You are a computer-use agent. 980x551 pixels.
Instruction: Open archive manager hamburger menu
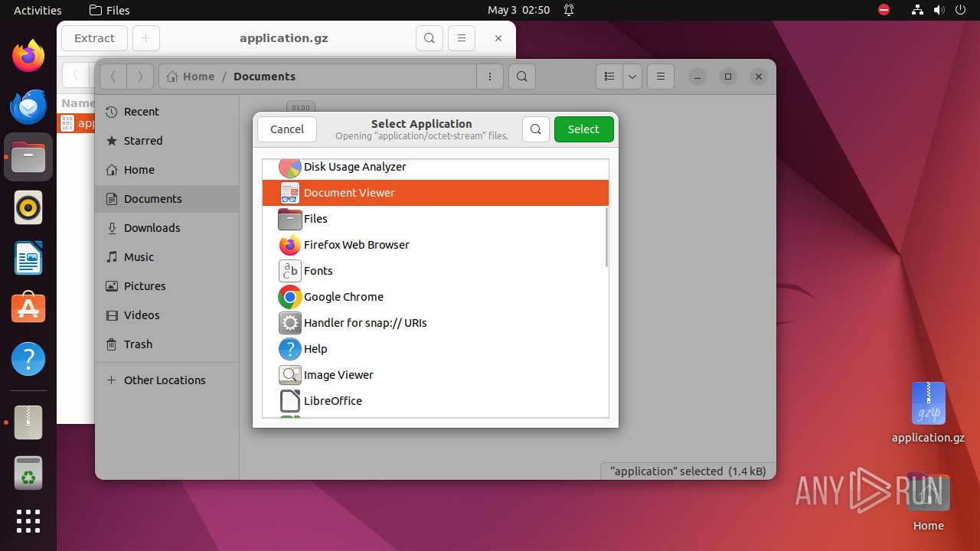point(461,38)
